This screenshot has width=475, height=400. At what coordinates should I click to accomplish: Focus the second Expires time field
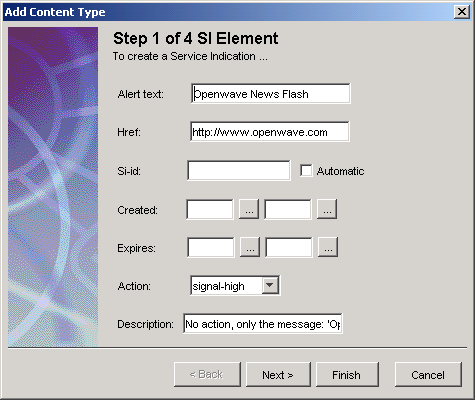click(x=289, y=247)
